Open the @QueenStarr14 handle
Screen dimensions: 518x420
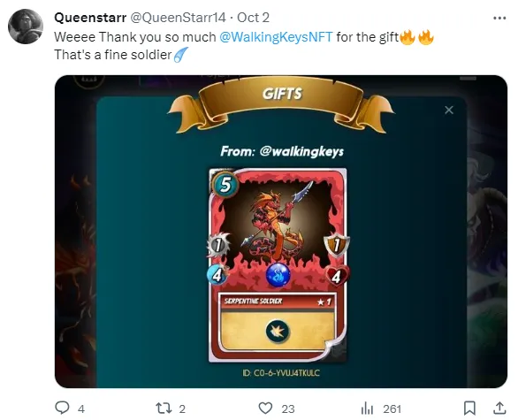point(178,18)
